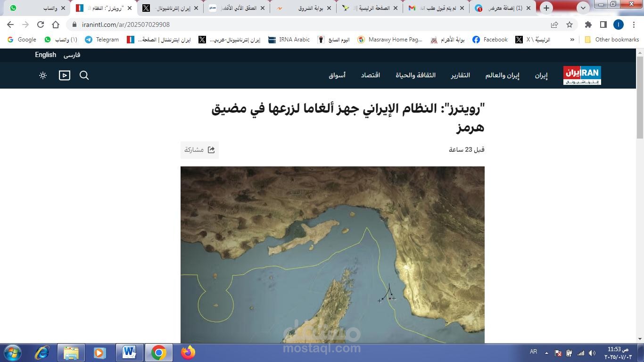Open the إيران navigation menu item

pyautogui.click(x=541, y=75)
